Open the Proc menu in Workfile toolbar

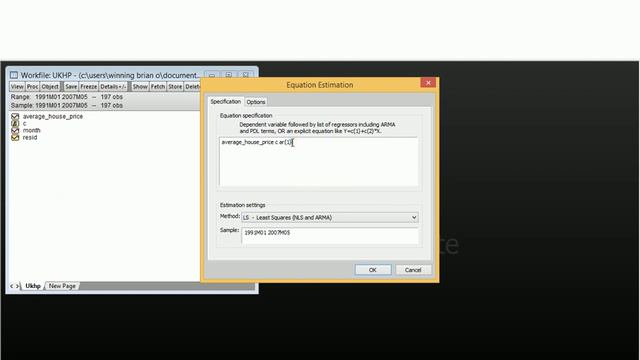pos(32,87)
